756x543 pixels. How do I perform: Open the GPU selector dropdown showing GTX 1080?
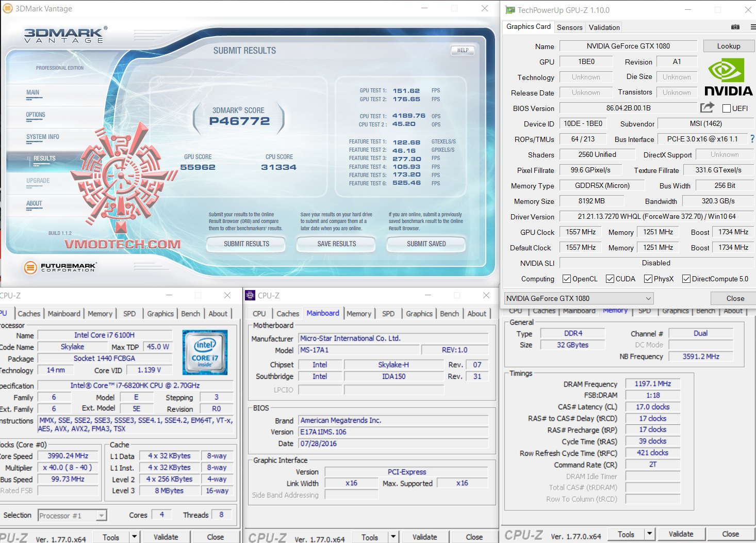(579, 298)
